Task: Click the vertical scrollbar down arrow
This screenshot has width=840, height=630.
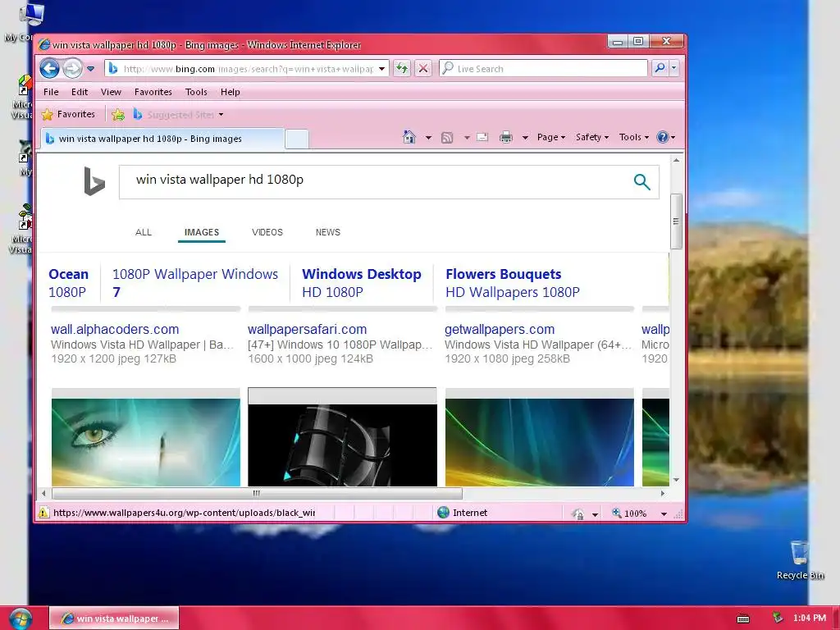Action: [677, 480]
